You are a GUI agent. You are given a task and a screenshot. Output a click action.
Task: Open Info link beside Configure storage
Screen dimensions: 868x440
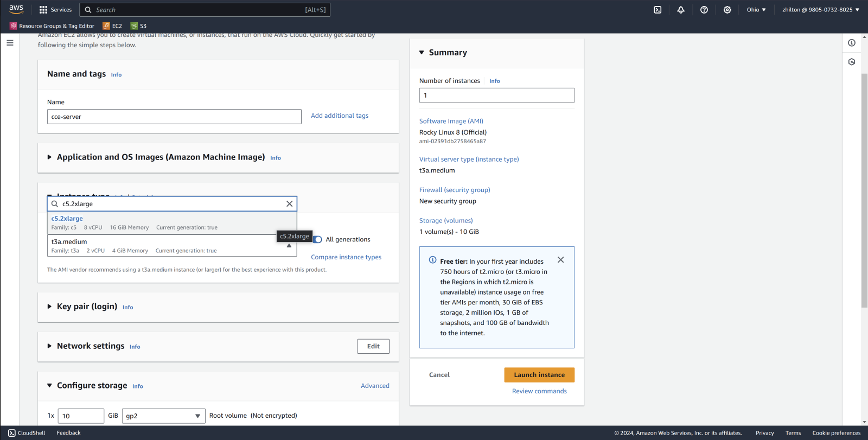point(138,387)
